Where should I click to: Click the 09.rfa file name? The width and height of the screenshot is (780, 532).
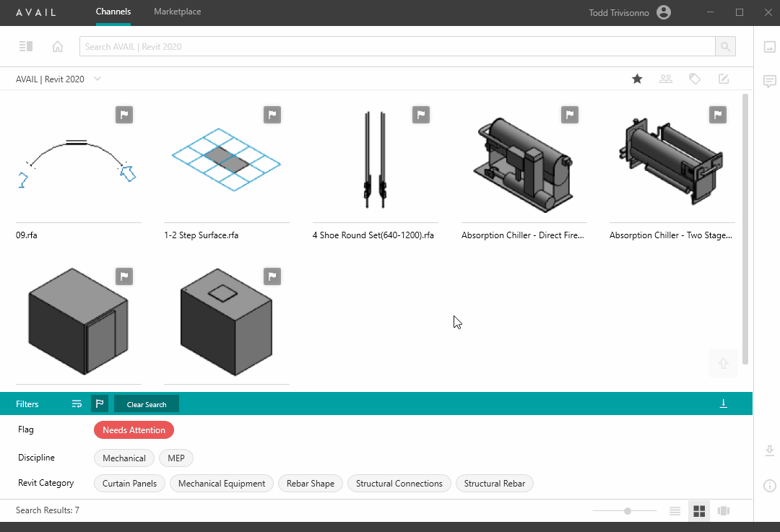(x=27, y=235)
